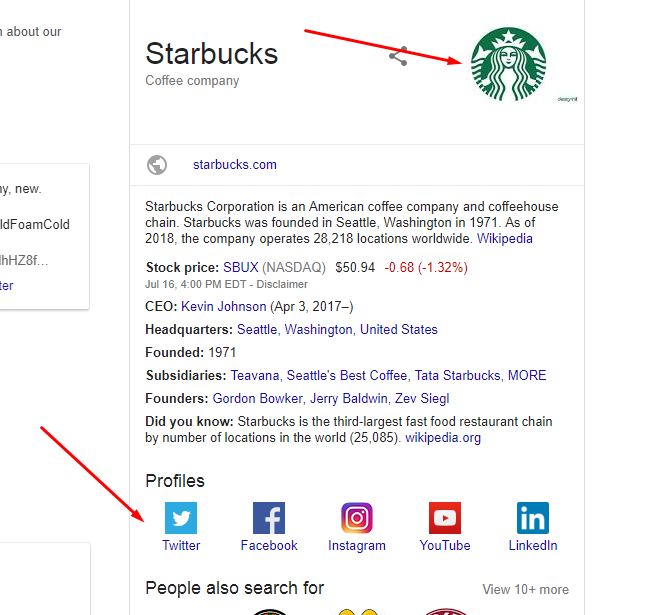Open the LinkedIn text label link
Screen dimensions: 657x615
533,545
